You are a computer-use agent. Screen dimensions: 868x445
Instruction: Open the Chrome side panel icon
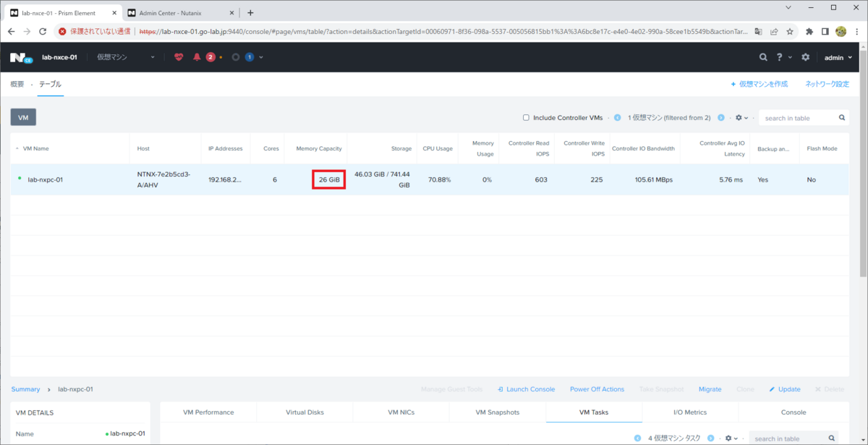click(x=825, y=31)
